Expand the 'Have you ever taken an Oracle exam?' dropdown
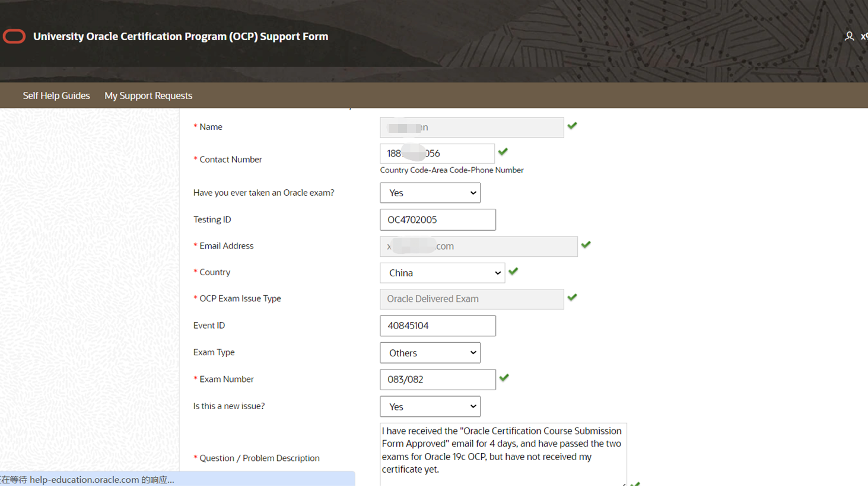This screenshot has width=868, height=494. point(430,193)
